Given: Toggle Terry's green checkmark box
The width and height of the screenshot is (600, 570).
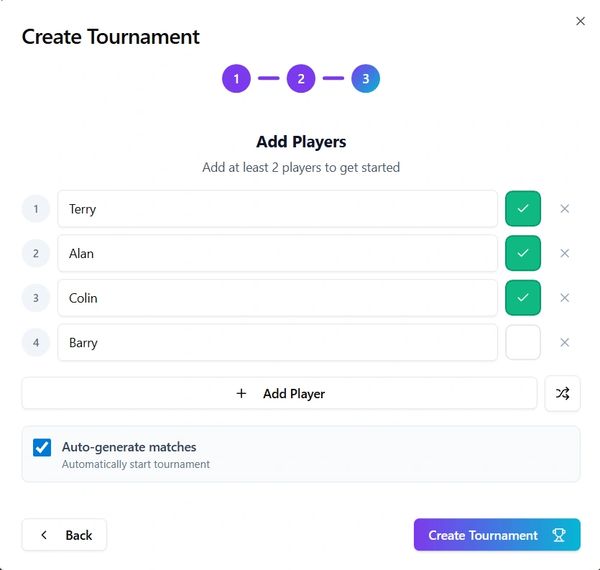Looking at the screenshot, I should click(x=523, y=209).
